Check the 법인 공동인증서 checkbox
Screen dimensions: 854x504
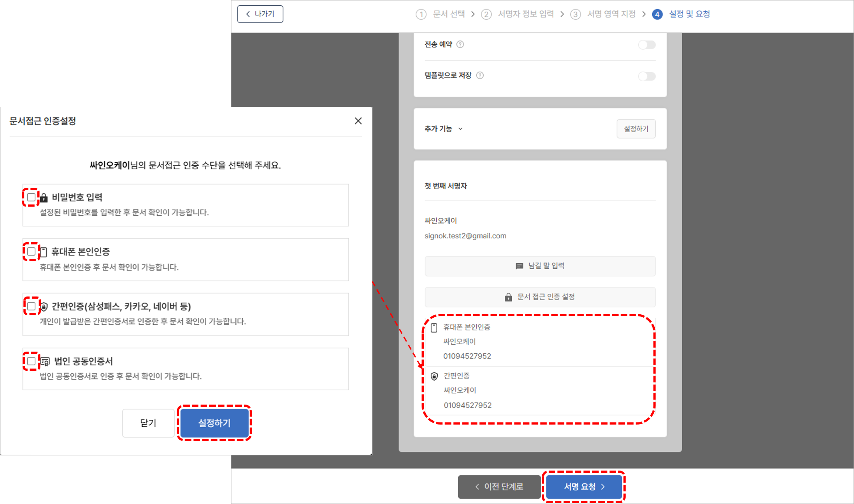coord(31,361)
